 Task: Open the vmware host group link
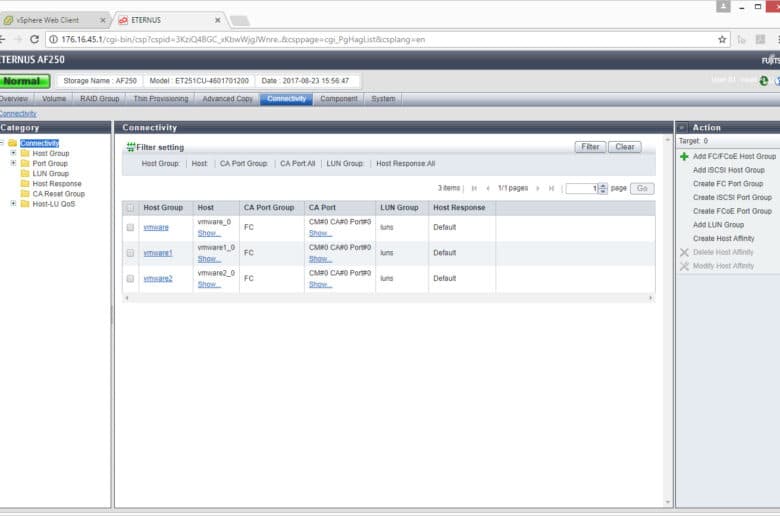click(156, 227)
